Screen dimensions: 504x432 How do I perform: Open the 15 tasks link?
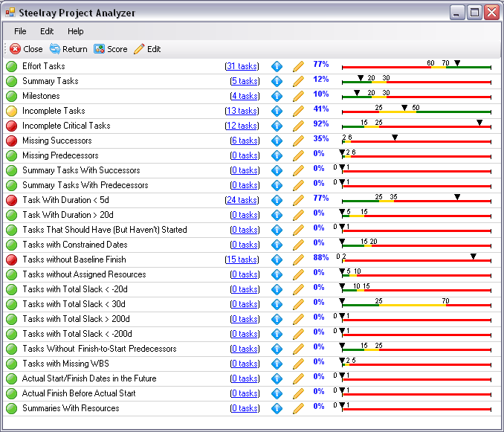[x=242, y=259]
